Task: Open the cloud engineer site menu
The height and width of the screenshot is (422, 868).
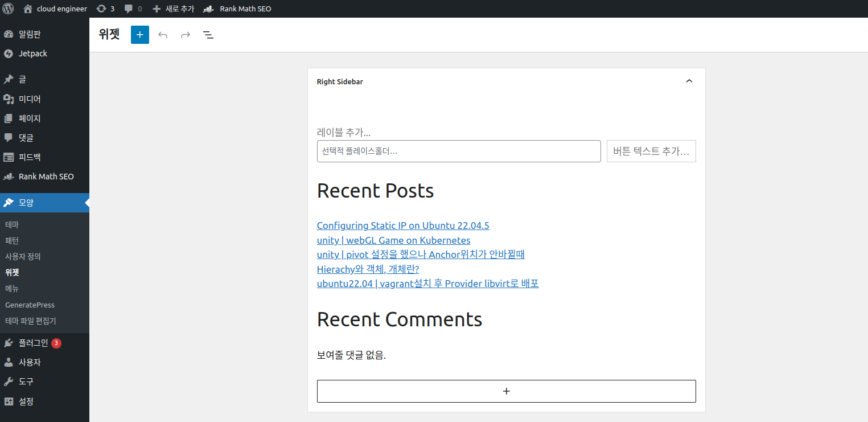Action: click(56, 9)
